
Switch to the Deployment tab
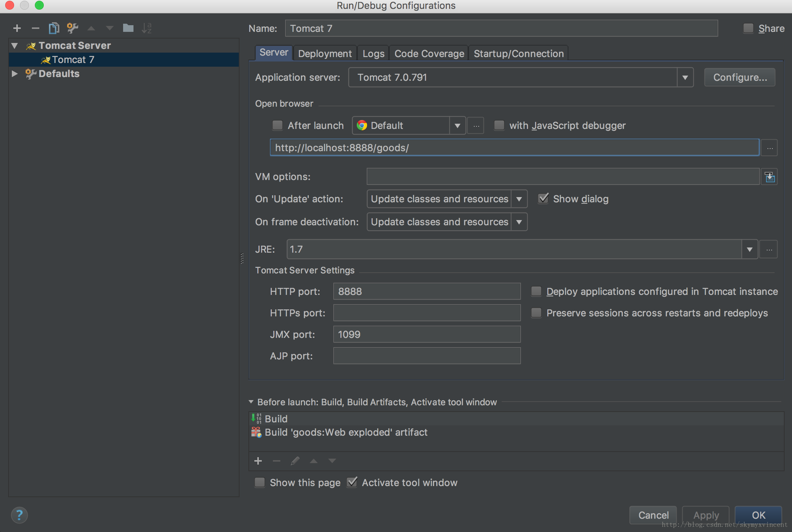pyautogui.click(x=325, y=53)
